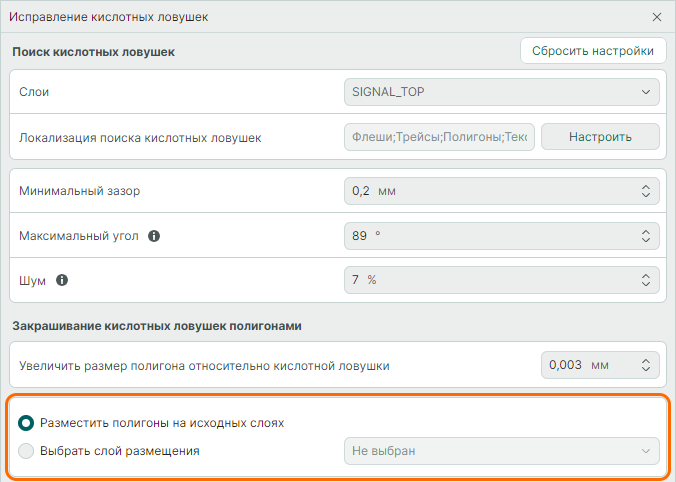The image size is (676, 482).
Task: Click stepper arrows of Максимальный угол
Action: click(645, 236)
